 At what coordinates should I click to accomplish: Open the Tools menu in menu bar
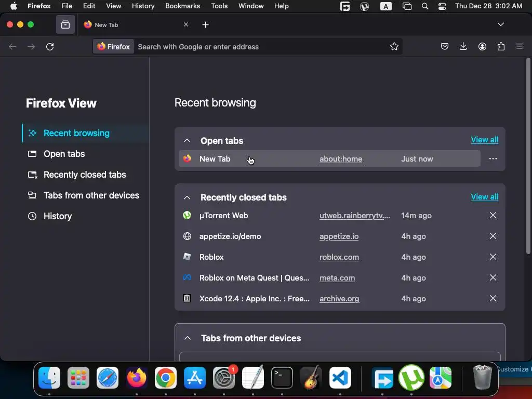[x=219, y=6]
